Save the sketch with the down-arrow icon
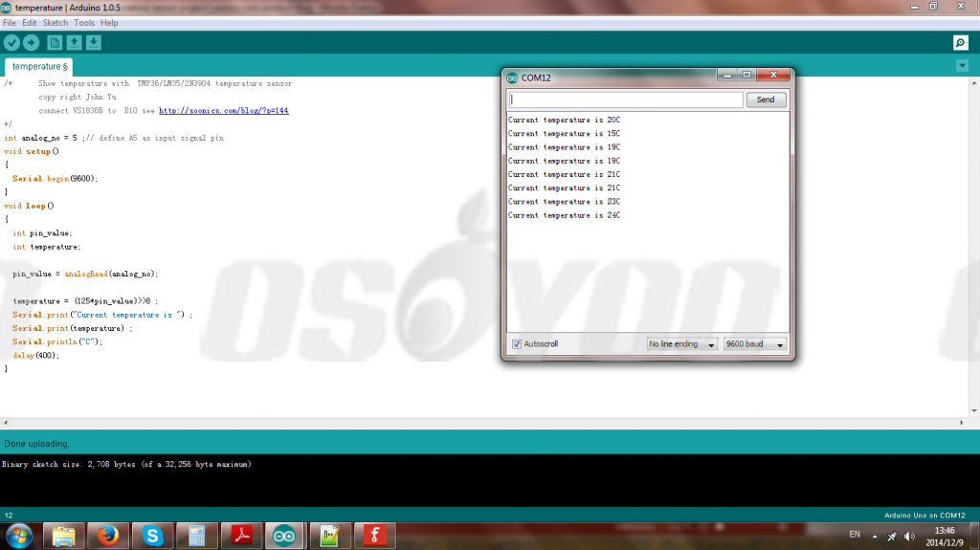This screenshot has width=980, height=550. (93, 43)
